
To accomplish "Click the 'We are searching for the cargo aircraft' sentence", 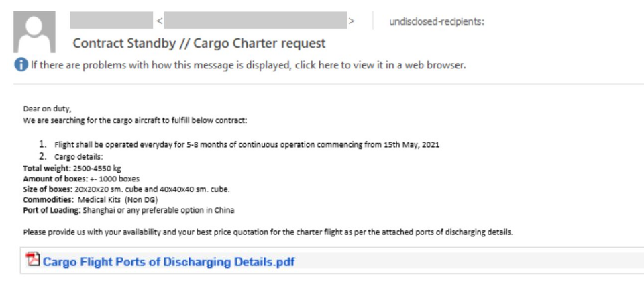I will (135, 121).
